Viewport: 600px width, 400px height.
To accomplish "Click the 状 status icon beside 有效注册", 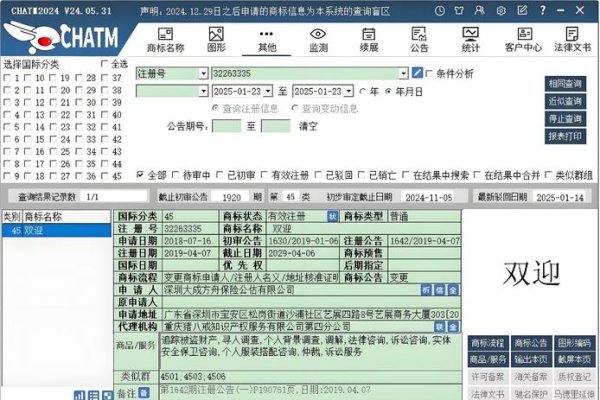I will (333, 217).
